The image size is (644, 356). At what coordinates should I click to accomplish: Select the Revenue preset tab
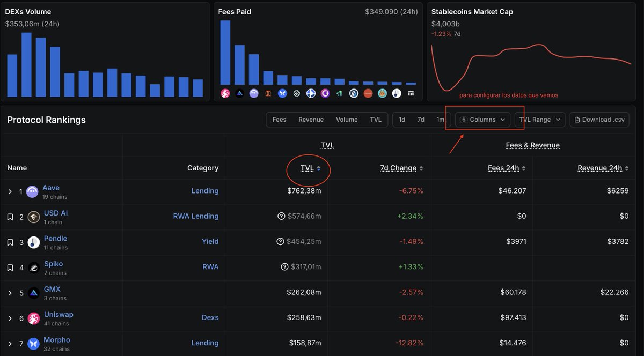(x=311, y=120)
